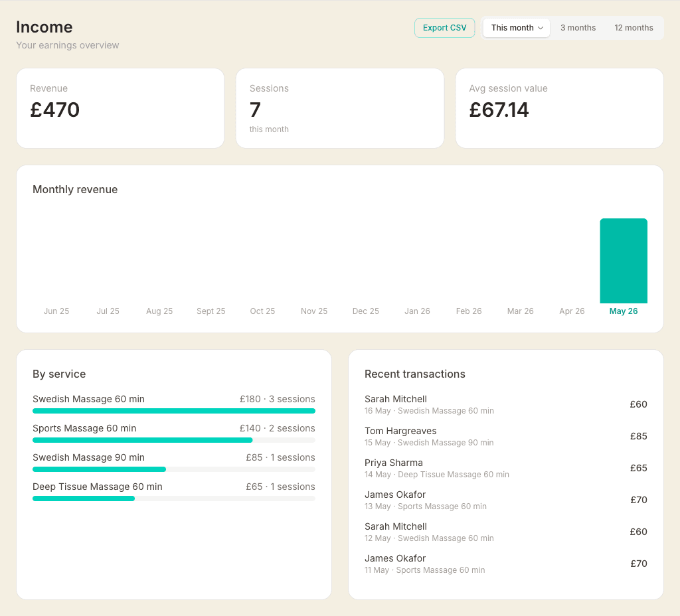Open James Okafor's 11 May transaction
Screen dimensions: 680x616
point(505,564)
